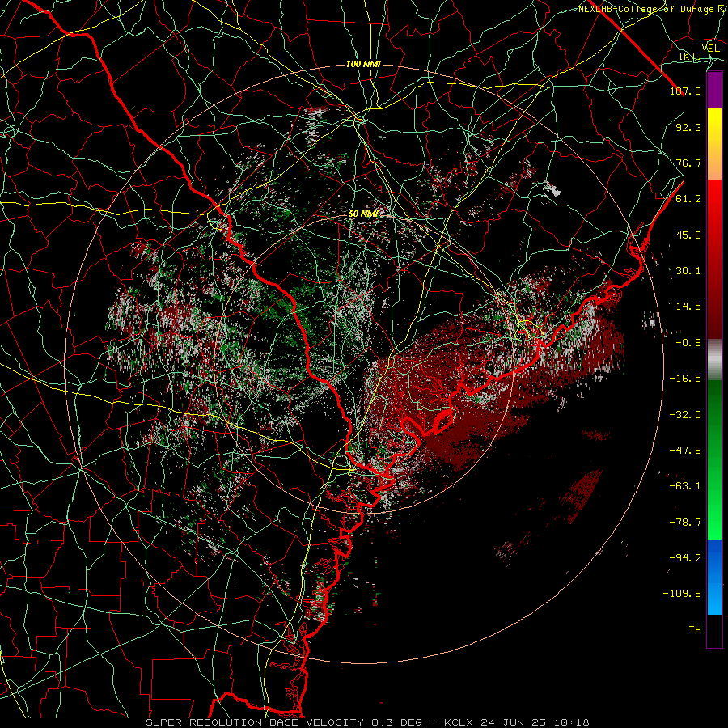Viewport: 728px width, 728px height.
Task: Click the "TH" legend label
Action: [695, 630]
